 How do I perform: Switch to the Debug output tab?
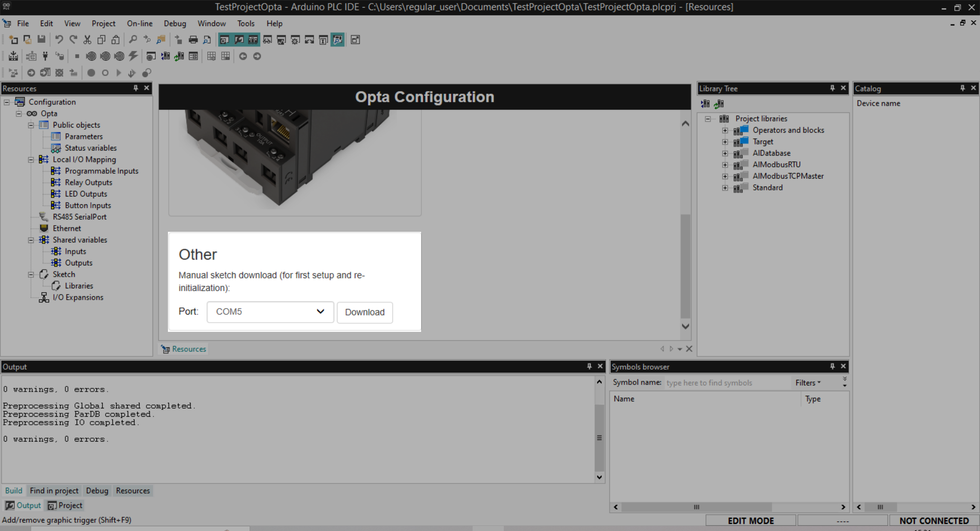tap(97, 490)
